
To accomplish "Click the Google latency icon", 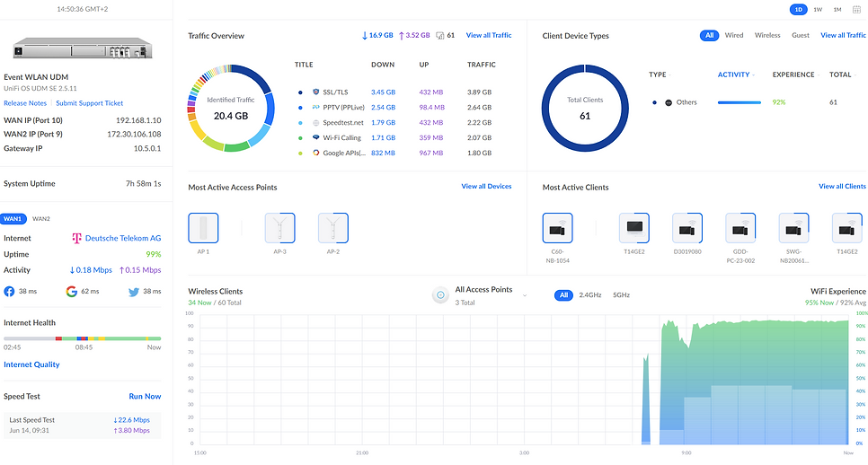I will (71, 292).
